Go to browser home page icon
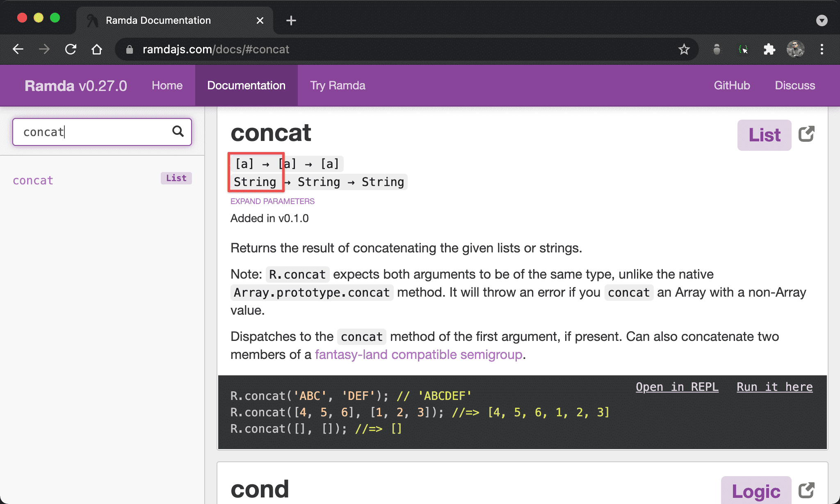The image size is (840, 504). point(97,50)
